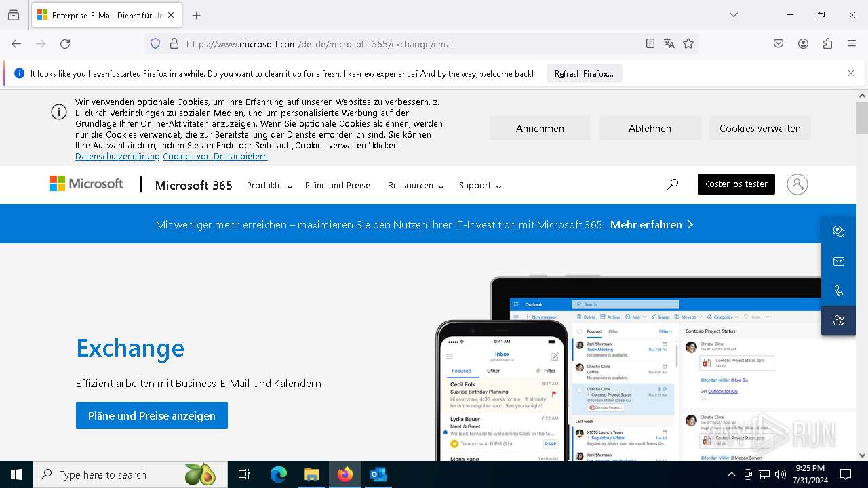Viewport: 868px width, 488px height.
Task: Dismiss the Firefox refresh notification
Action: click(x=851, y=73)
